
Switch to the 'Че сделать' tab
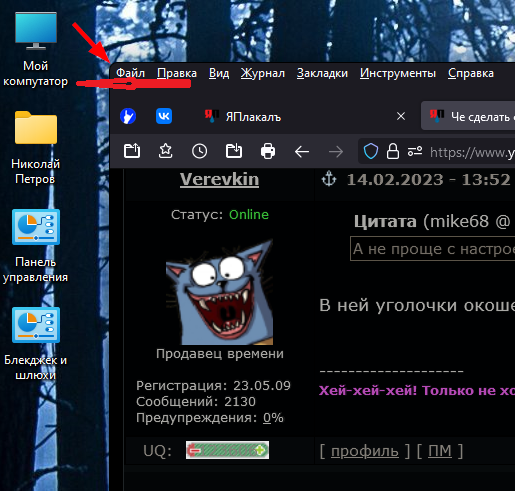pyautogui.click(x=468, y=116)
